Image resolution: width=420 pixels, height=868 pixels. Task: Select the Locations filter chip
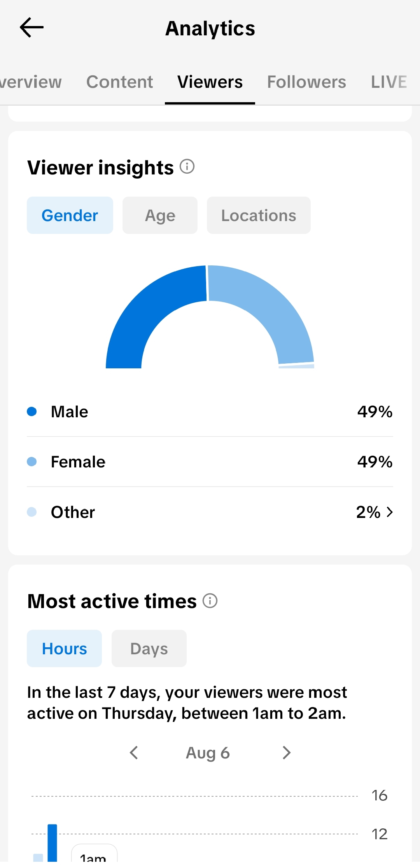(259, 215)
